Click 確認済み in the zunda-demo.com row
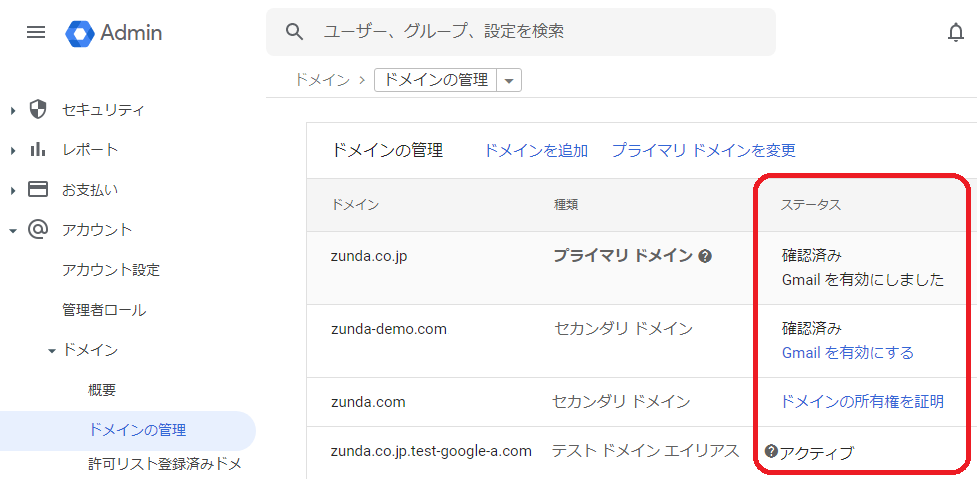 pyautogui.click(x=812, y=328)
